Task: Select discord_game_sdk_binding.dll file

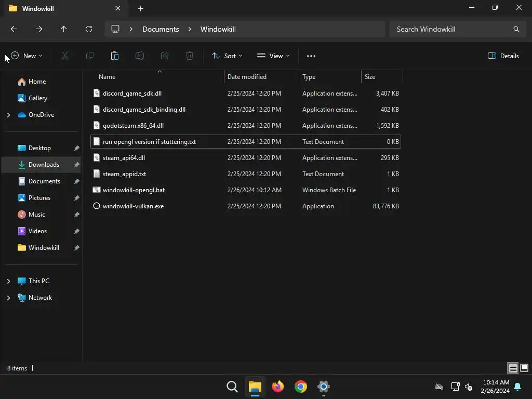Action: coord(246,109)
